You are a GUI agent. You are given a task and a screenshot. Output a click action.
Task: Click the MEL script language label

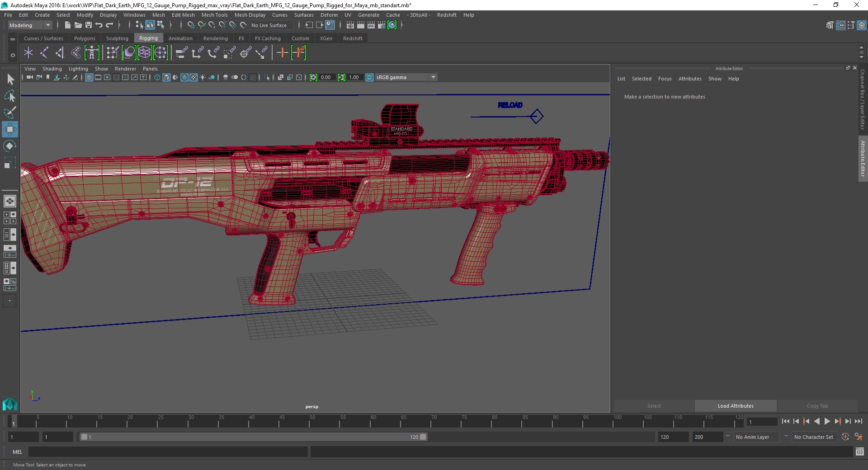tap(17, 451)
